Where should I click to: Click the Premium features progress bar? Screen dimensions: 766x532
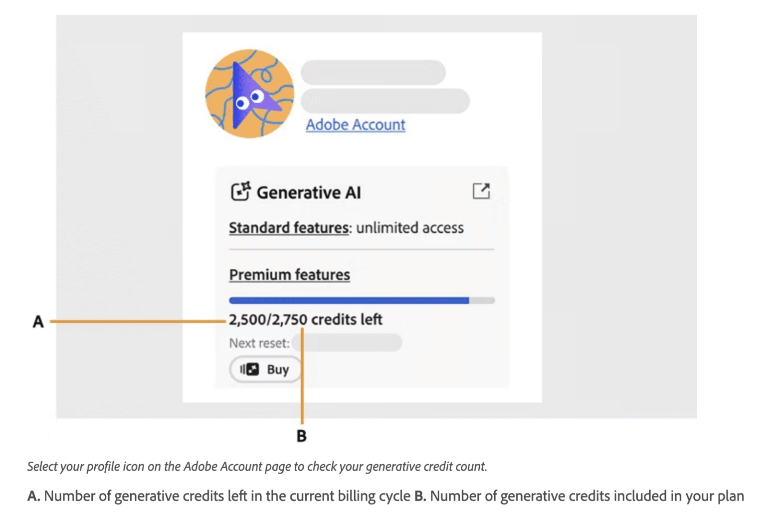(362, 300)
